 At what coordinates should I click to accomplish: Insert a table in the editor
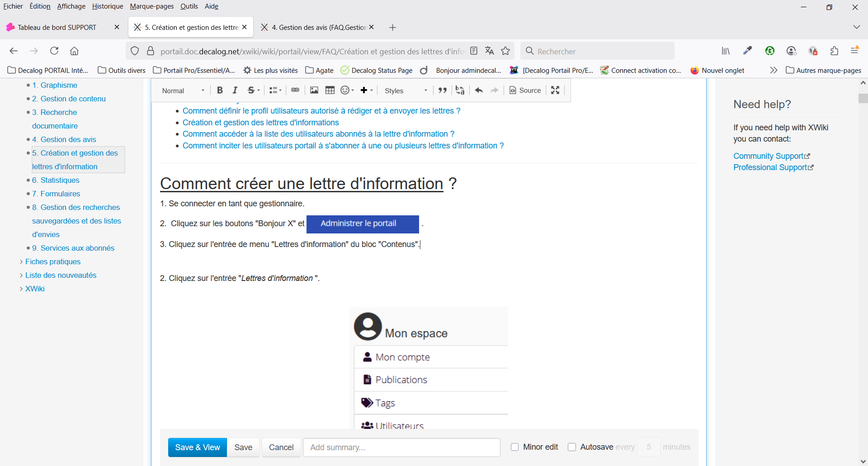click(x=330, y=90)
